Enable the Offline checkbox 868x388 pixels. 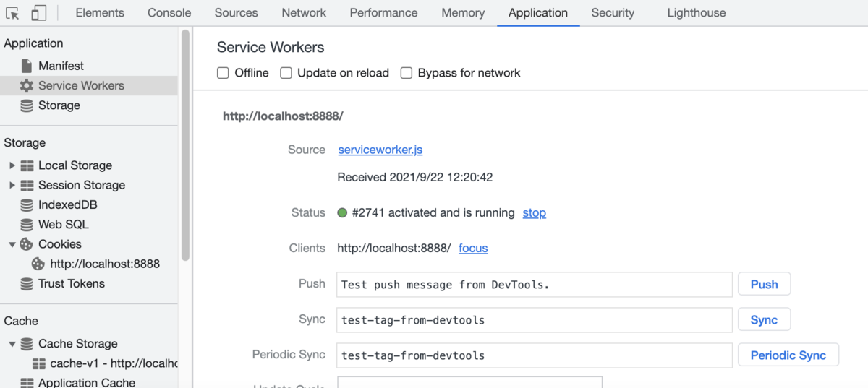(x=223, y=73)
